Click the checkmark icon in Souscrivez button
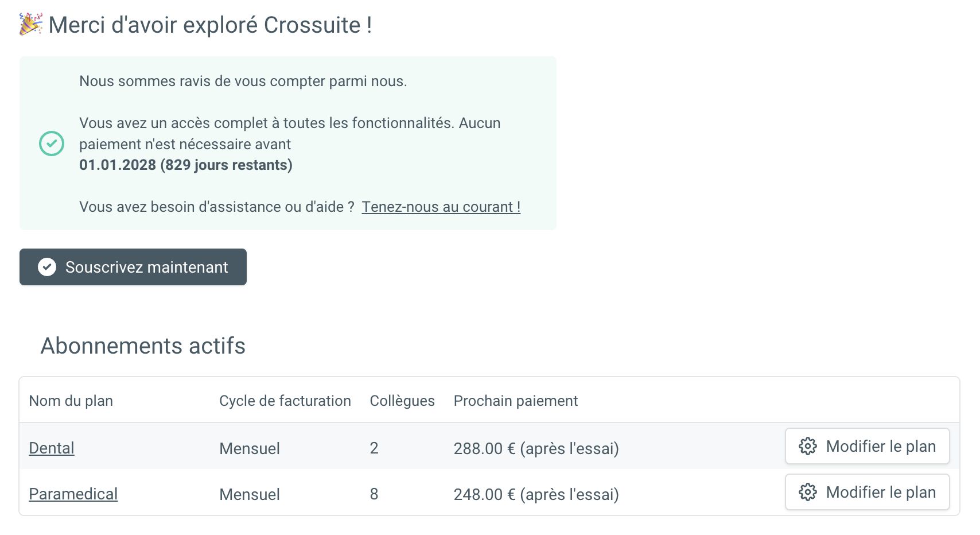The height and width of the screenshot is (535, 980). (47, 267)
